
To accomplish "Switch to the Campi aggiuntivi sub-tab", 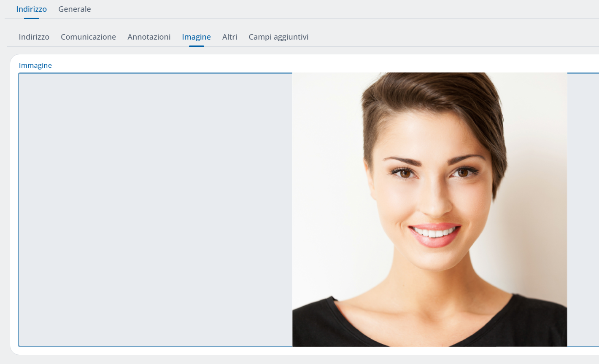I will (x=278, y=37).
